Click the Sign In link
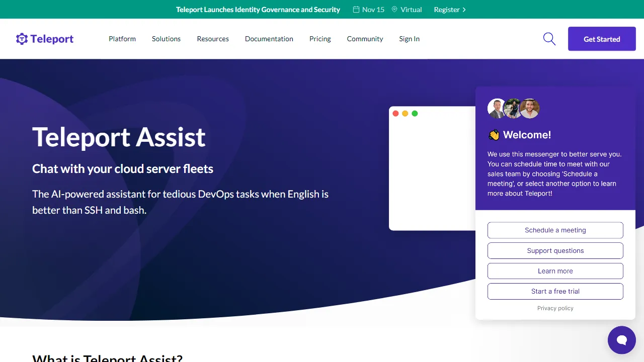 pyautogui.click(x=410, y=39)
